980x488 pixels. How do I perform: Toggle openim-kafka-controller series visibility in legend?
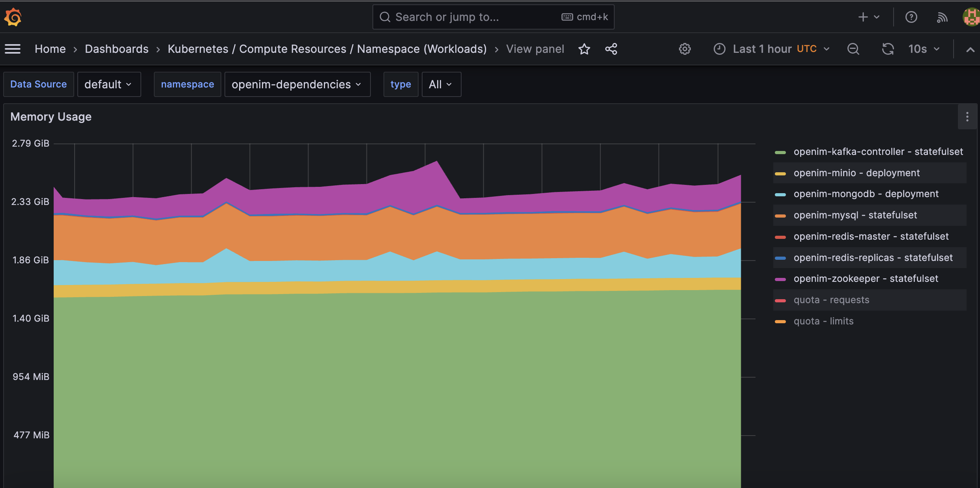coord(878,152)
